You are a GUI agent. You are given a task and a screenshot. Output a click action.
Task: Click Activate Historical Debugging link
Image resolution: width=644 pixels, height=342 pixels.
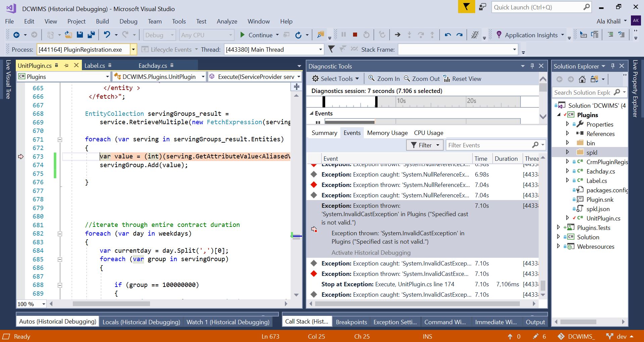tap(371, 252)
